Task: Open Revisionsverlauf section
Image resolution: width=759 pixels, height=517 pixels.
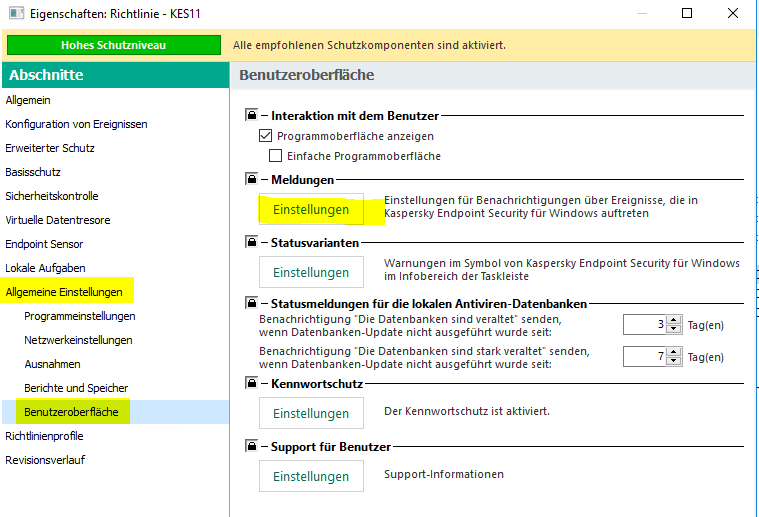Action: [46, 460]
